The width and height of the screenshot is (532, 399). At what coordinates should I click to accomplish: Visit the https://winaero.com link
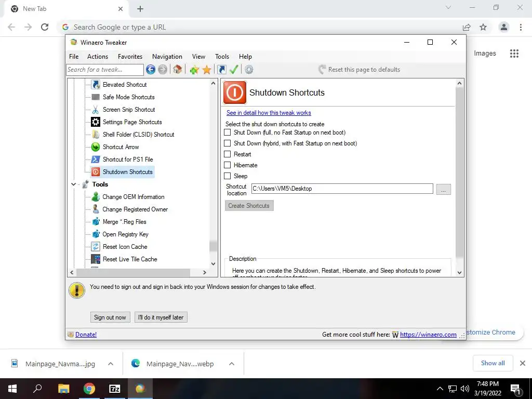(428, 335)
